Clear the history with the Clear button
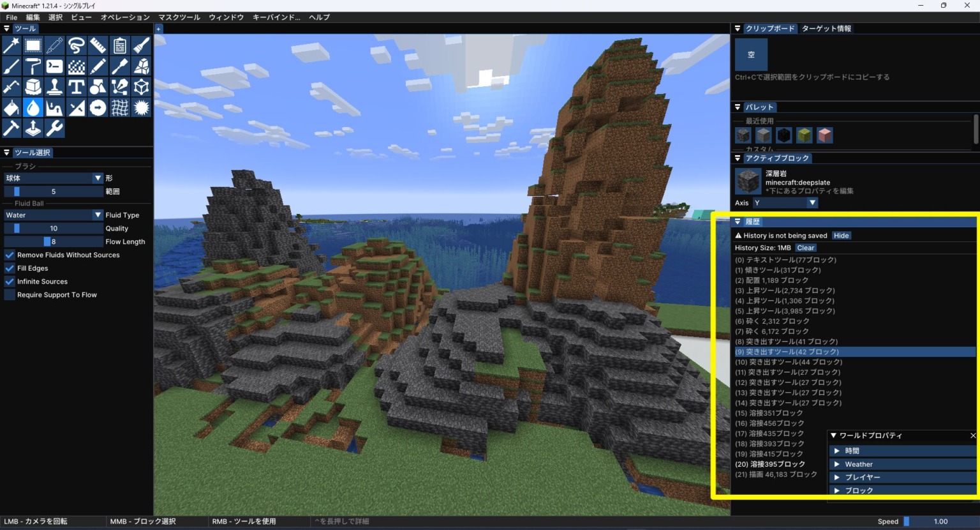 tap(805, 248)
